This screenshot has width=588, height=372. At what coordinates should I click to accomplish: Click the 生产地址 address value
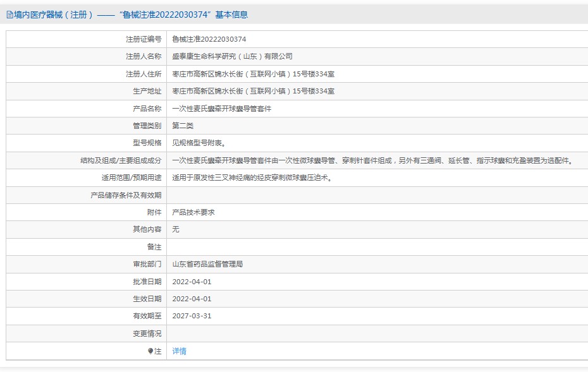pos(253,91)
